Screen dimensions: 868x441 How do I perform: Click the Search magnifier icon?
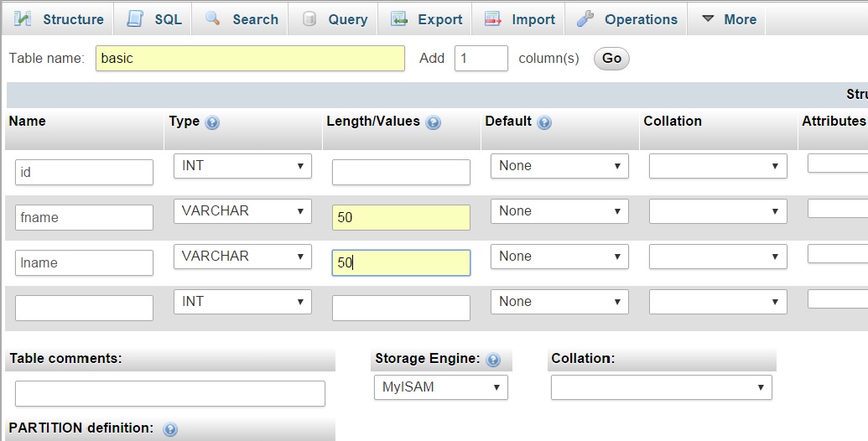212,18
